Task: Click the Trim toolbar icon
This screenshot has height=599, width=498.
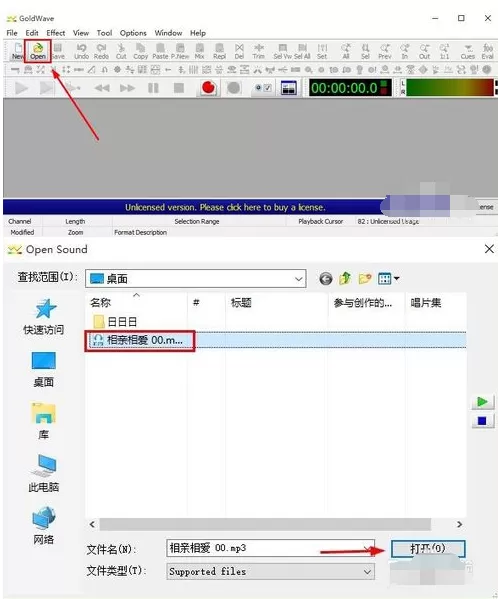Action: [x=259, y=51]
